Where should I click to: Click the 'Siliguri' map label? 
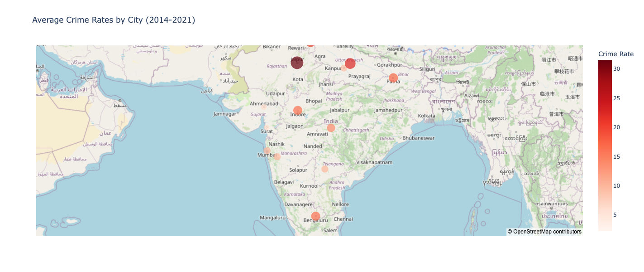427,69
